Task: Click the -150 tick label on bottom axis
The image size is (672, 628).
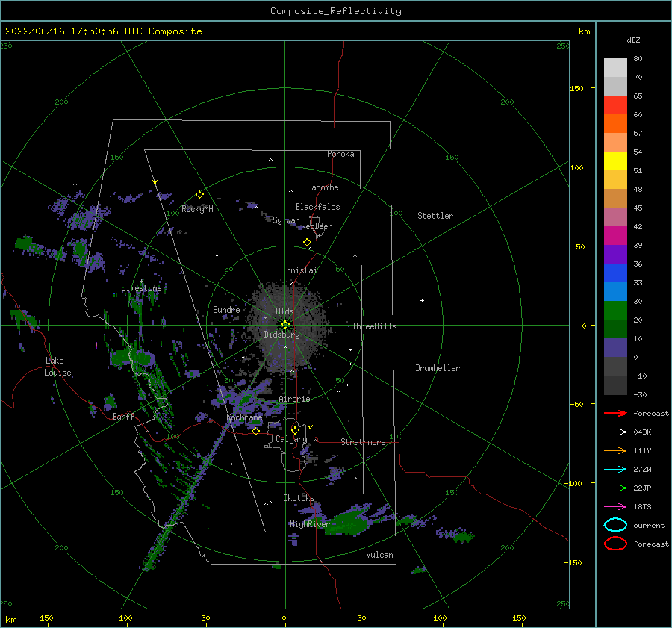Action: [x=44, y=618]
